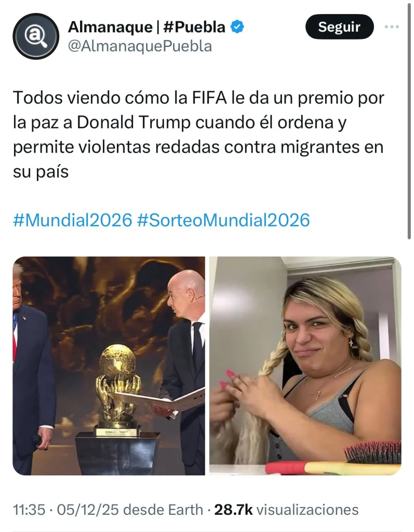
Task: Click the 11:35 · 05/12/25 timestamp
Action: coord(66,510)
